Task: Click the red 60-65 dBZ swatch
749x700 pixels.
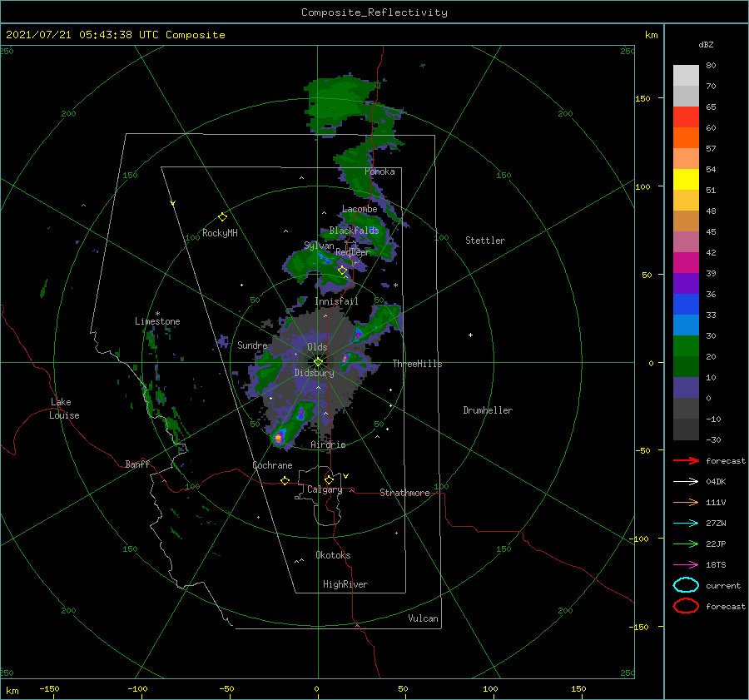Action: coord(686,117)
